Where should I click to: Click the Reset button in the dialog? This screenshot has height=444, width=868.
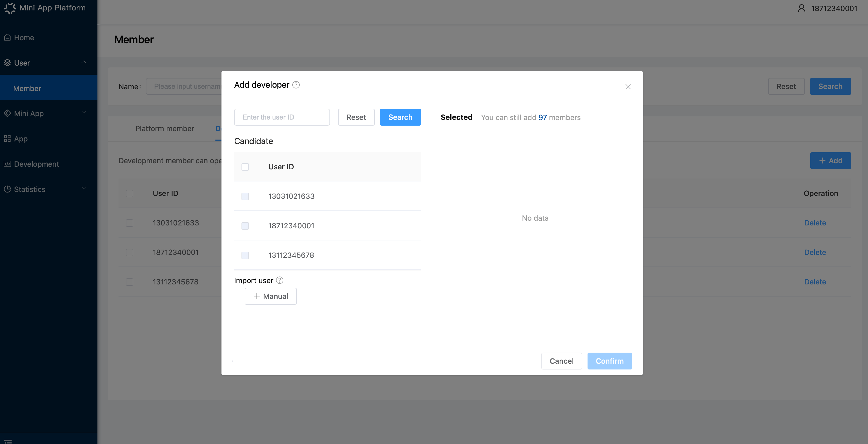(356, 117)
